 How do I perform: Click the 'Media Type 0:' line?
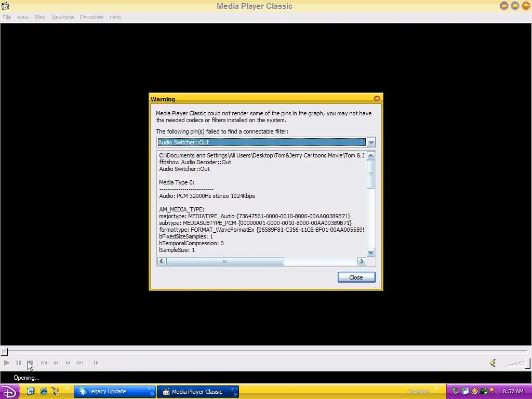point(177,182)
